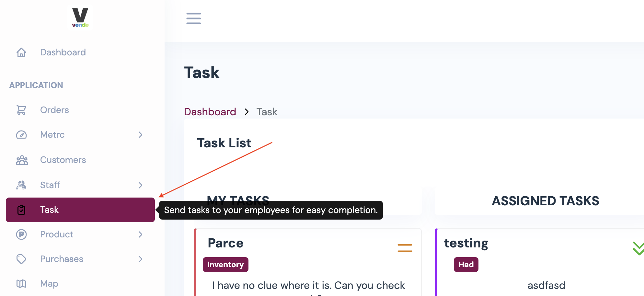
Task: Select the Dashboard home icon in sidebar
Action: click(x=21, y=52)
